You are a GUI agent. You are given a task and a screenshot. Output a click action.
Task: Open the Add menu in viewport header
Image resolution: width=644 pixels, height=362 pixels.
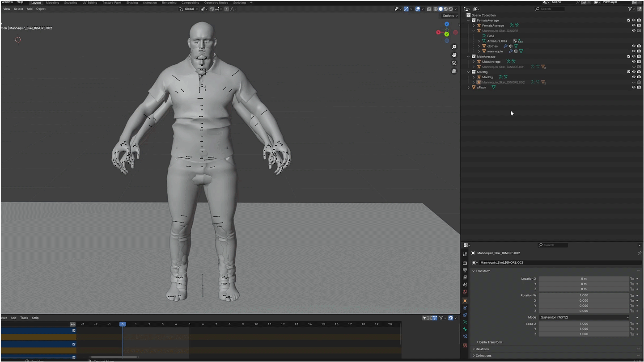(x=30, y=9)
